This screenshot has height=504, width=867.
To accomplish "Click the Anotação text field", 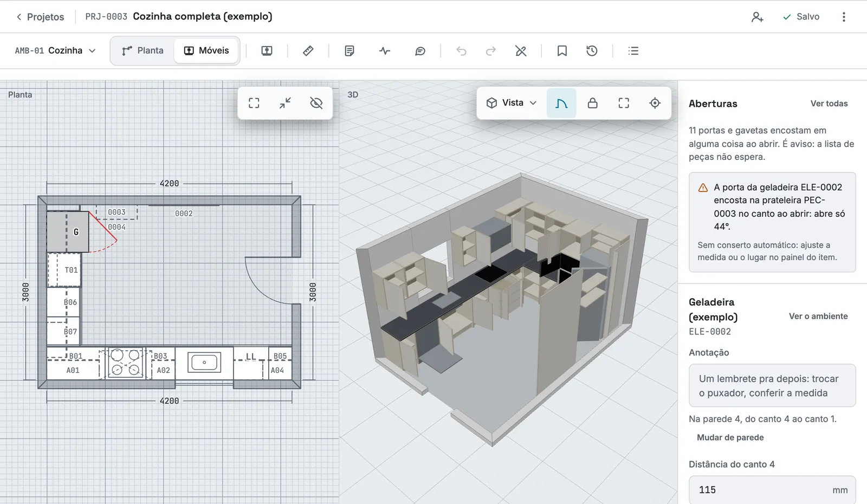I will pos(772,385).
